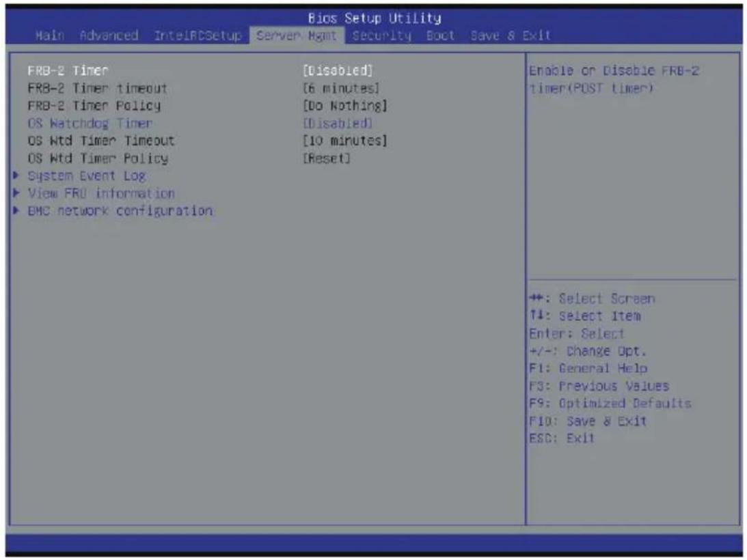This screenshot has width=747, height=560.
Task: Switch to the Advanced tab
Action: pos(109,36)
